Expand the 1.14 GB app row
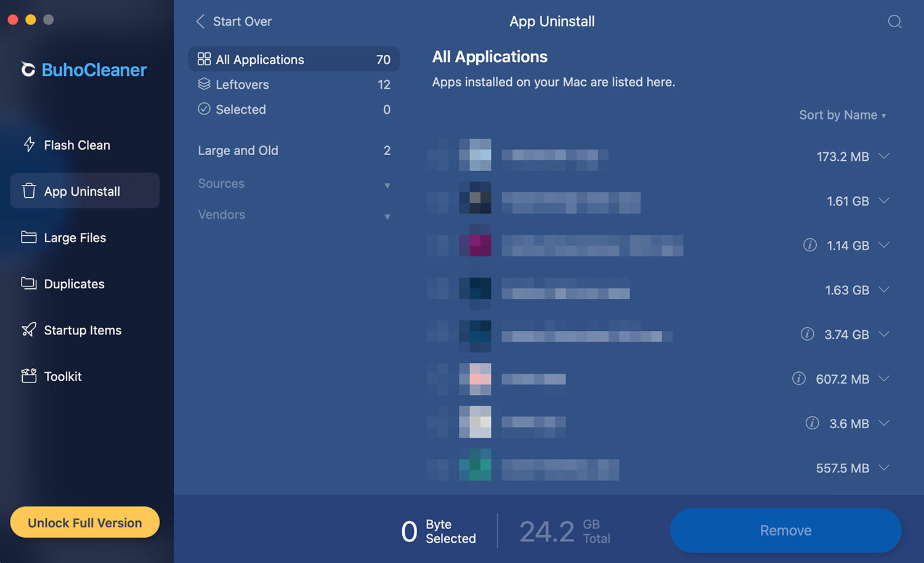The width and height of the screenshot is (924, 563). coord(884,245)
